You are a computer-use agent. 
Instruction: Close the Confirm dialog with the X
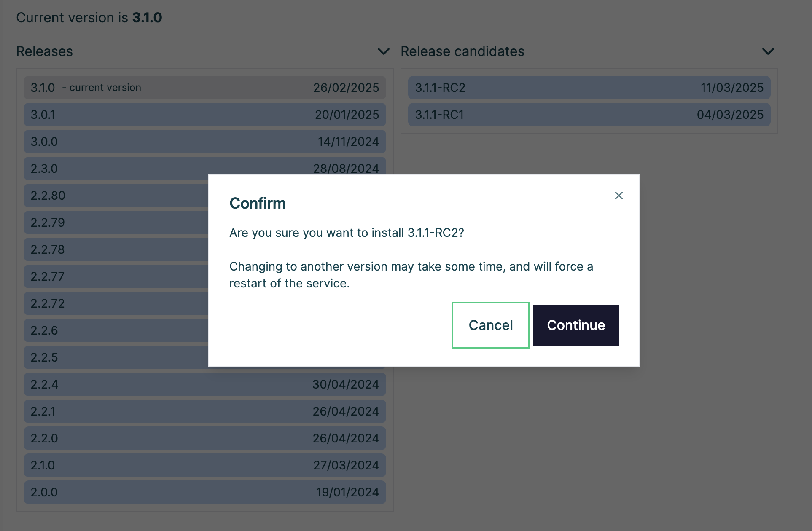tap(618, 196)
